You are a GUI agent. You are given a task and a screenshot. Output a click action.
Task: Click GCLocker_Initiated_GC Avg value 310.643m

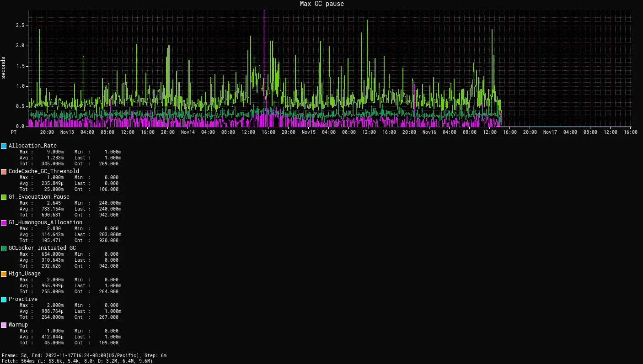pyautogui.click(x=53, y=260)
